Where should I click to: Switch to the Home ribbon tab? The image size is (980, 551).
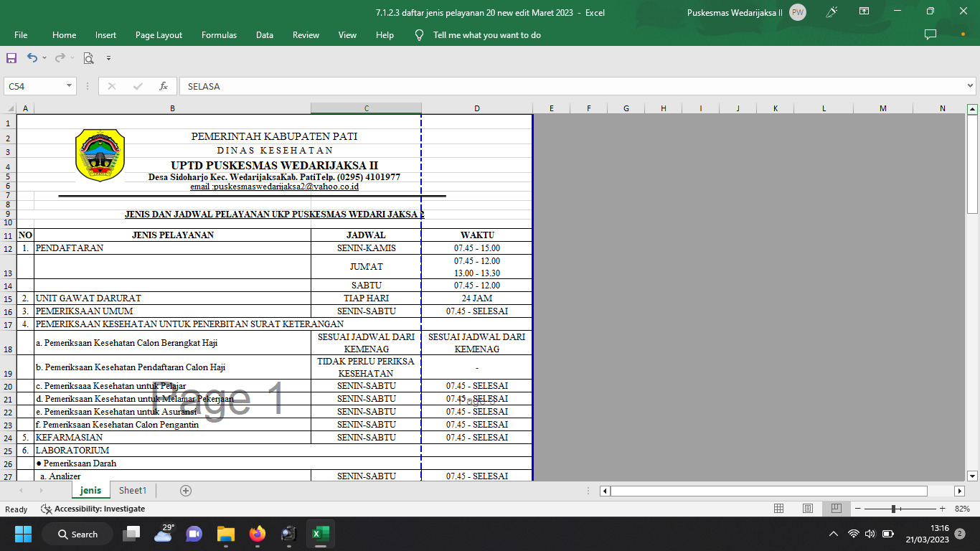(64, 35)
